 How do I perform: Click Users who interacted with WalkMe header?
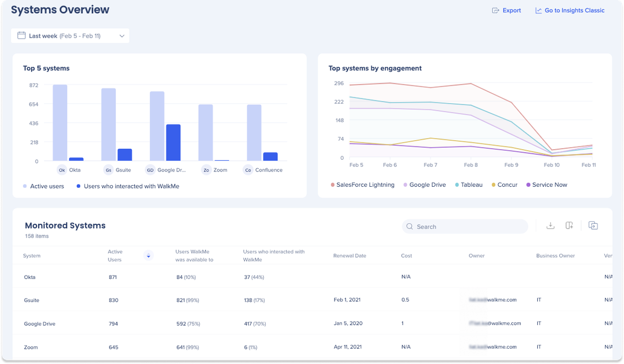click(274, 256)
